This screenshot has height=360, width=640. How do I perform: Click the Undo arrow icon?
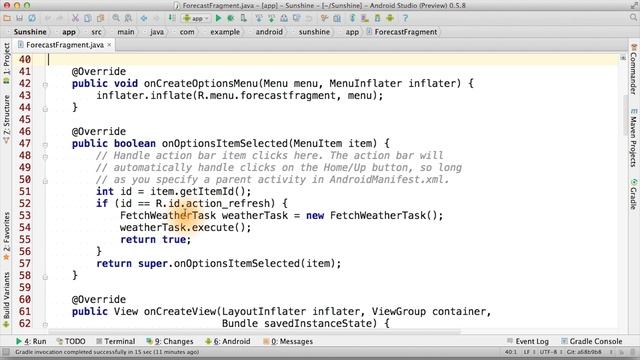click(x=48, y=18)
